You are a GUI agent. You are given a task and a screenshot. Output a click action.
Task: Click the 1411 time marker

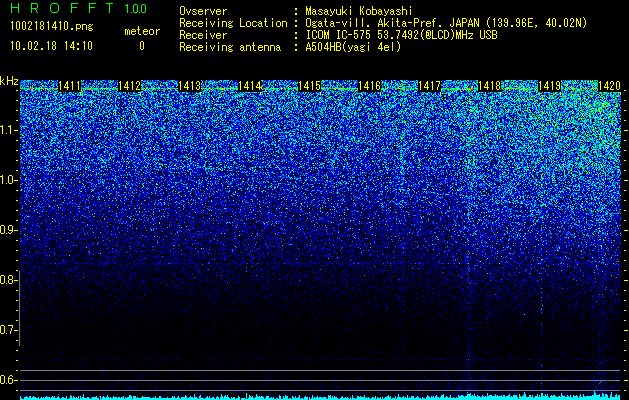tap(69, 86)
